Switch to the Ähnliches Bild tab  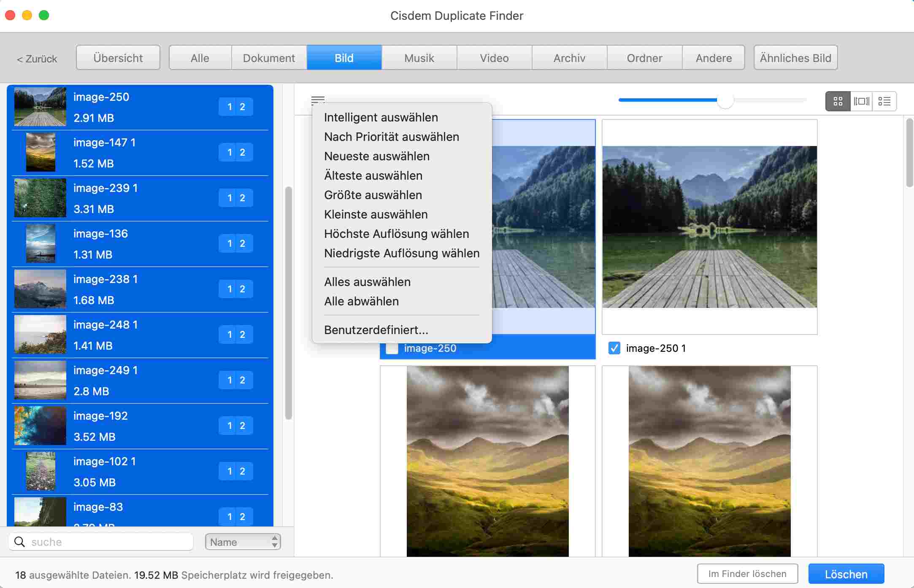[795, 58]
